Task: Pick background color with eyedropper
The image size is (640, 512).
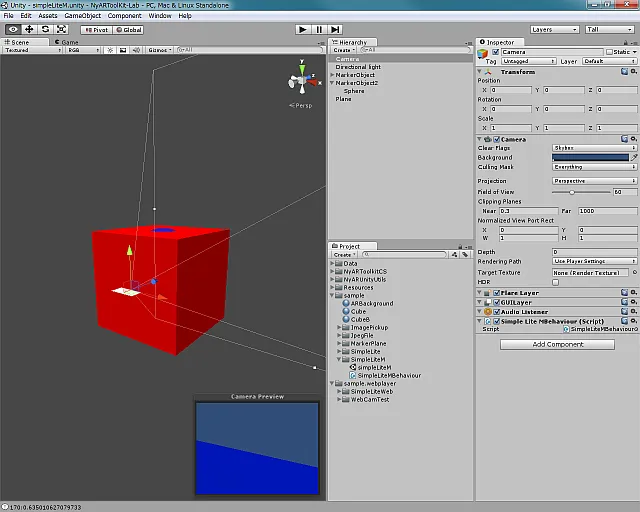Action: coord(634,157)
